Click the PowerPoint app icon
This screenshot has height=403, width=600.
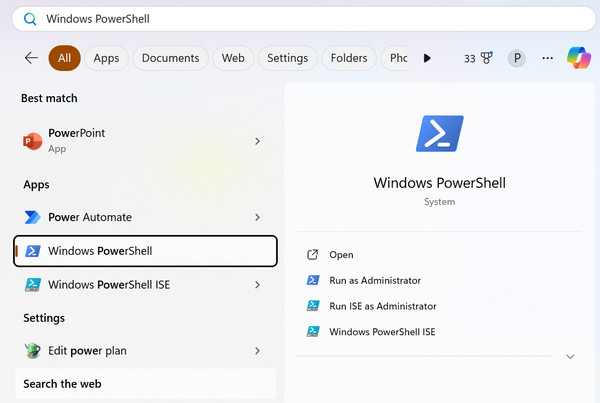(x=33, y=141)
